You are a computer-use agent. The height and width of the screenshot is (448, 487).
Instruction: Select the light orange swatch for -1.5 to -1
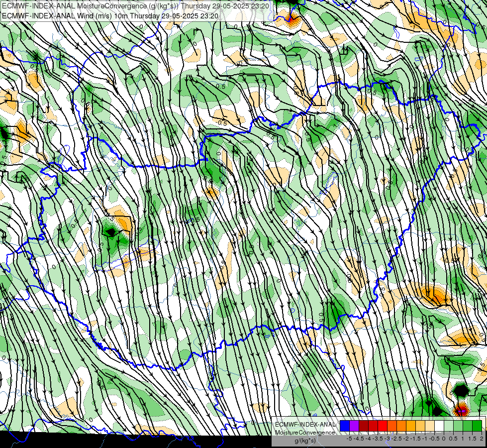[420, 426]
